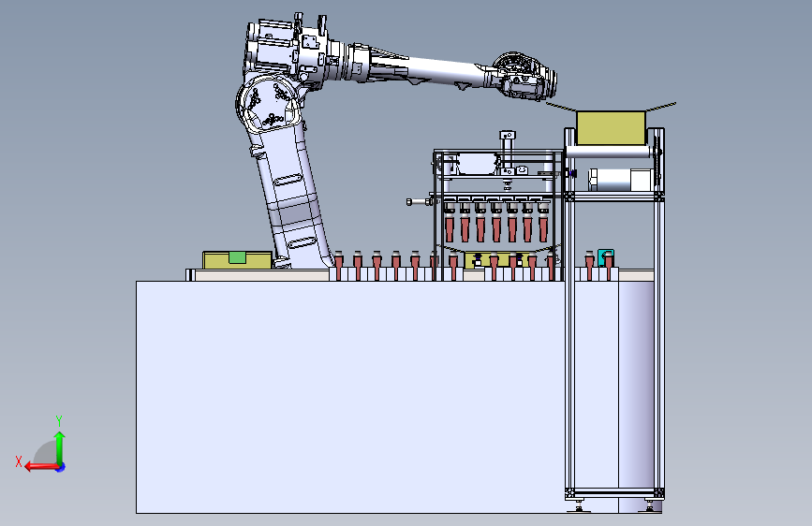812x526 pixels.
Task: Select the yellow box atop the aluminum frame
Action: coord(611,128)
